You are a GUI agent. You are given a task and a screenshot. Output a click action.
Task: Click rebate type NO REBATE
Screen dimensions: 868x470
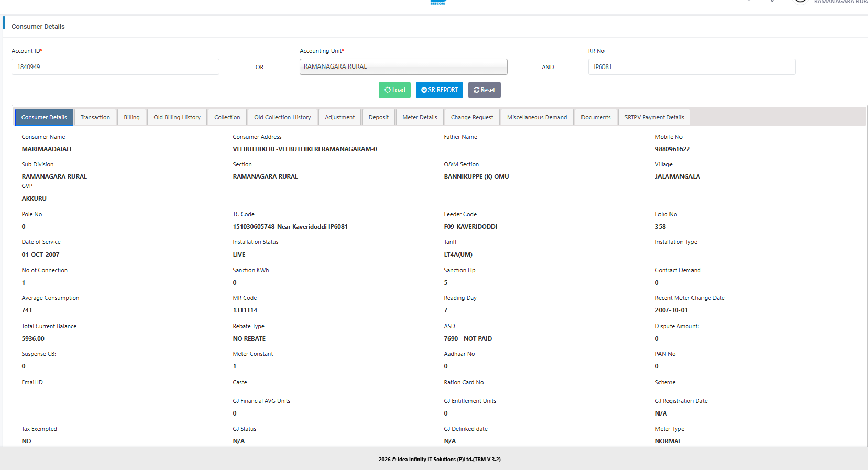249,339
